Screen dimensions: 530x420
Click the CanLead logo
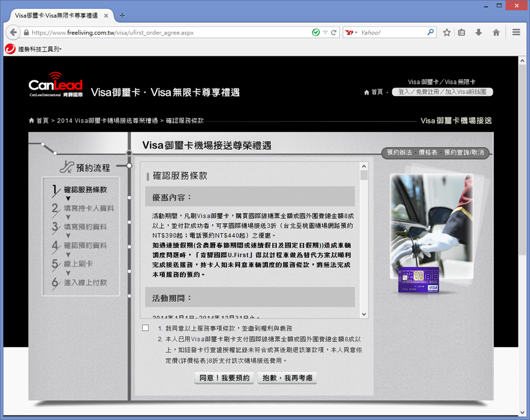(x=56, y=84)
